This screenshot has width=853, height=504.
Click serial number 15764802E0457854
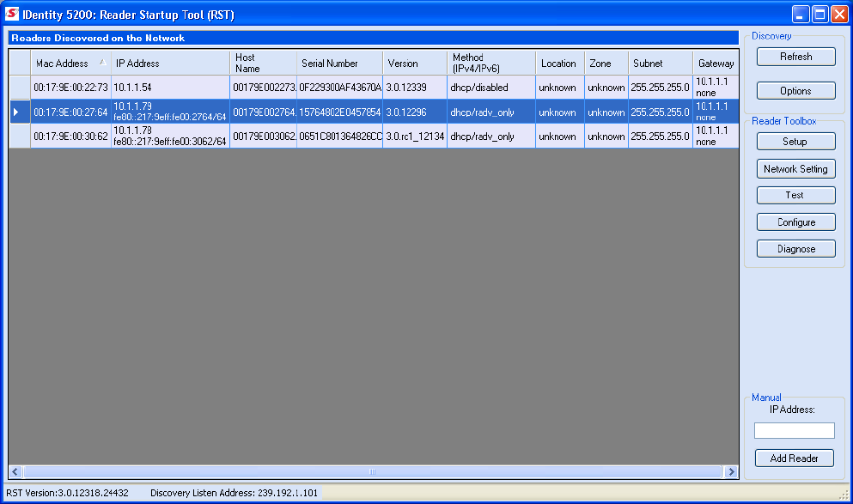coord(339,112)
